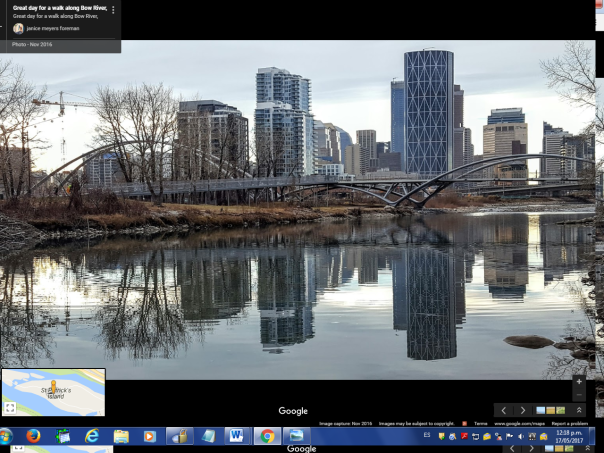This screenshot has height=453, width=604.
Task: Open the three-dot menu in photo info card
Action: pyautogui.click(x=113, y=10)
